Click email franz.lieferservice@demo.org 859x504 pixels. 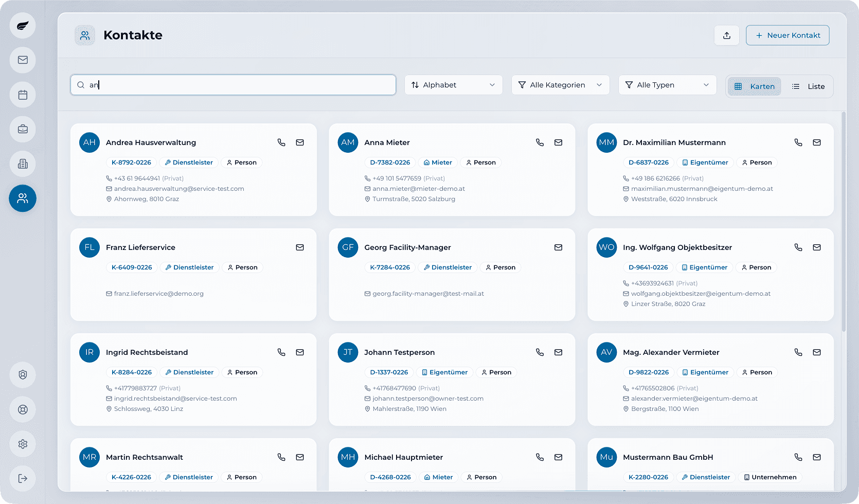(x=158, y=294)
